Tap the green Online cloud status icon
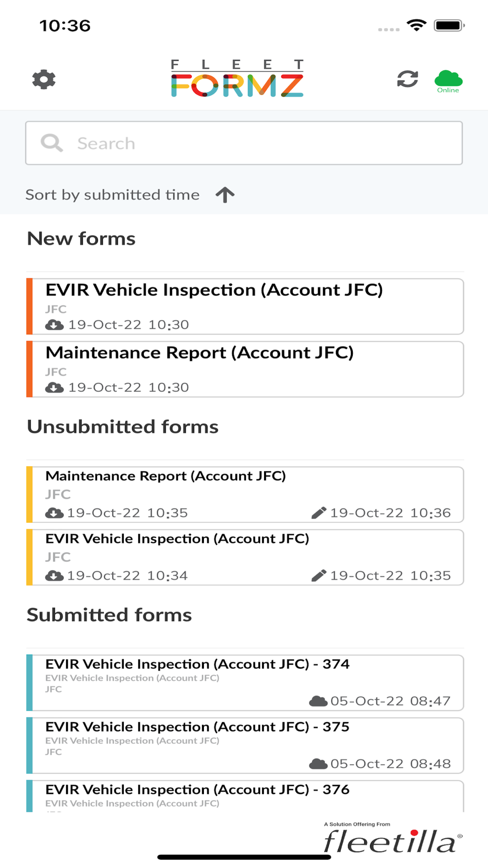The height and width of the screenshot is (868, 488). [x=448, y=81]
